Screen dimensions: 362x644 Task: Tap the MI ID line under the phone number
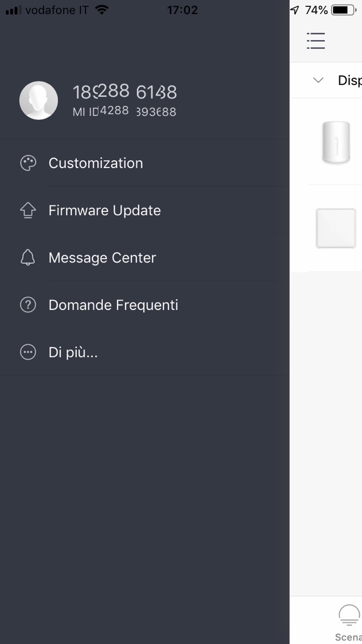point(124,111)
